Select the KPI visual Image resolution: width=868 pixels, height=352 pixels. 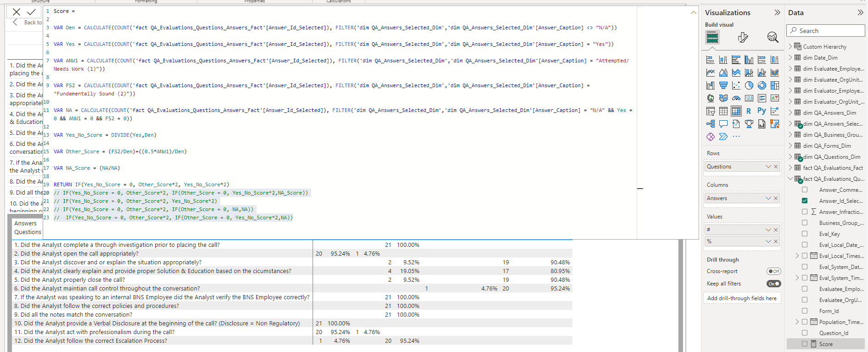click(774, 98)
